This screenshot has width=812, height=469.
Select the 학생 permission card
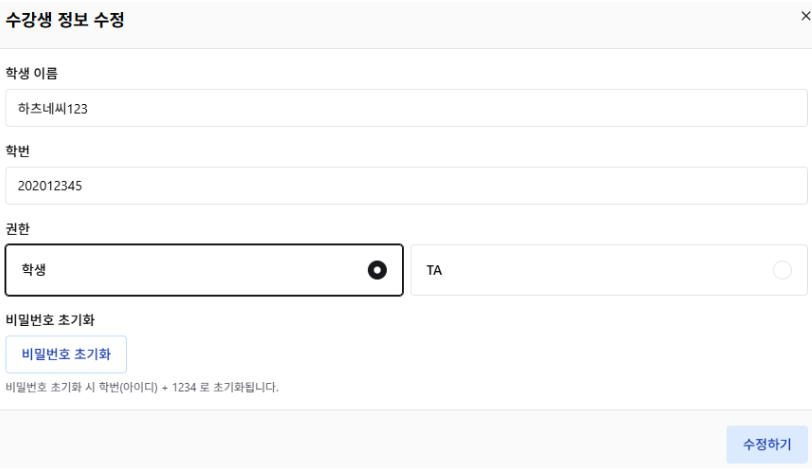click(x=204, y=270)
